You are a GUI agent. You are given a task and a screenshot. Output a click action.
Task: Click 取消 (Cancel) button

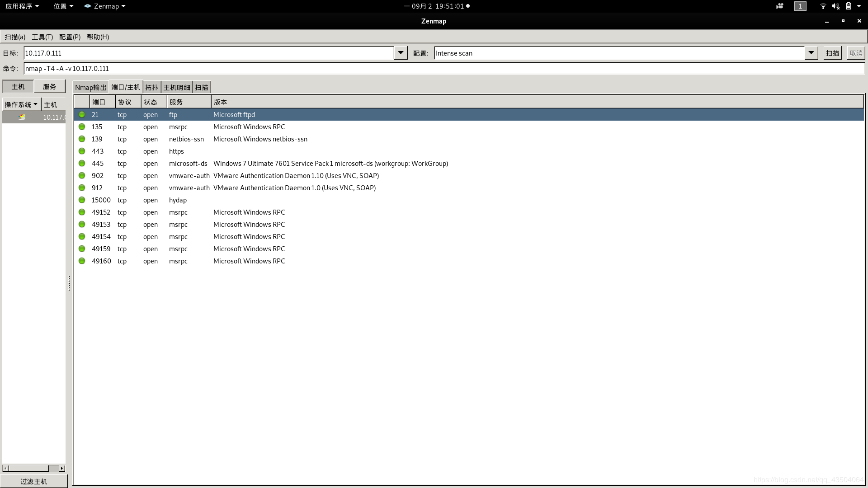coord(855,53)
